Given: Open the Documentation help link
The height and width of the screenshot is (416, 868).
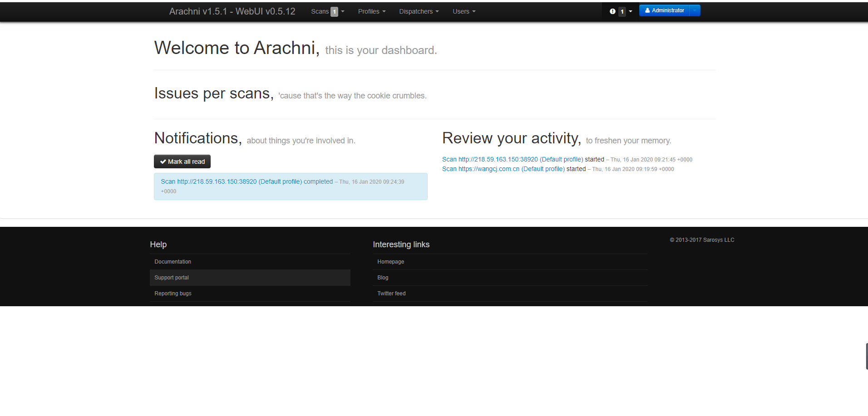Looking at the screenshot, I should click(x=173, y=262).
